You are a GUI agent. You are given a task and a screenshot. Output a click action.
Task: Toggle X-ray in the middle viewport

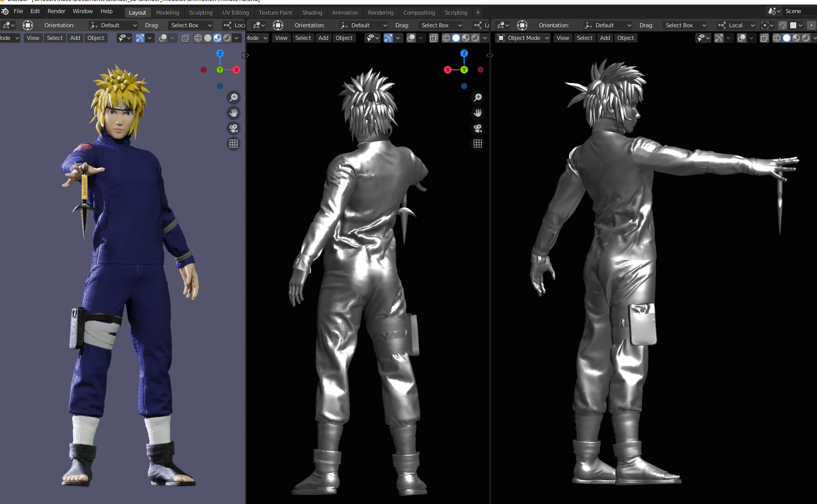point(433,38)
